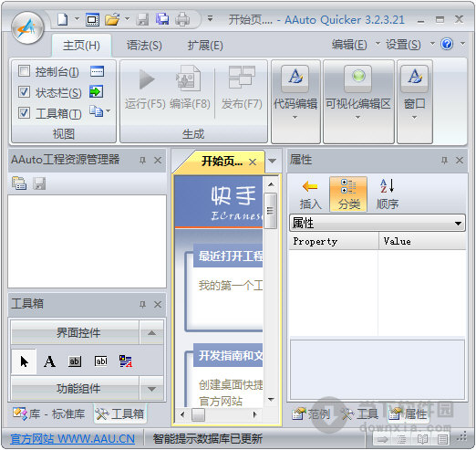Close the 开始页 tab

(x=253, y=162)
